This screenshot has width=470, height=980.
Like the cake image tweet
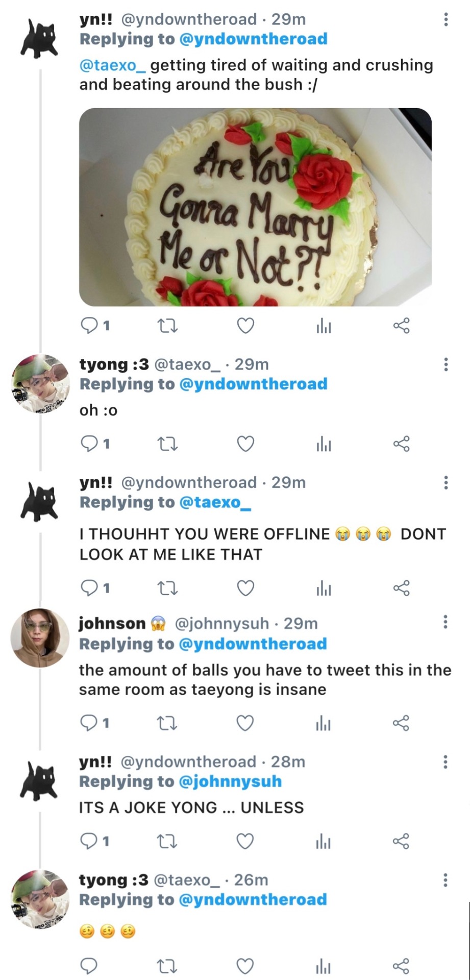[x=245, y=326]
